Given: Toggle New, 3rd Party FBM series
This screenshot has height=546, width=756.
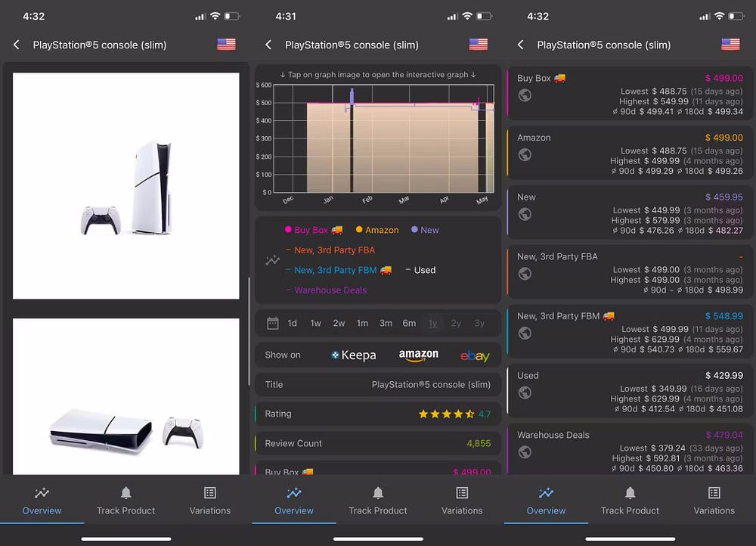Looking at the screenshot, I should pos(339,270).
